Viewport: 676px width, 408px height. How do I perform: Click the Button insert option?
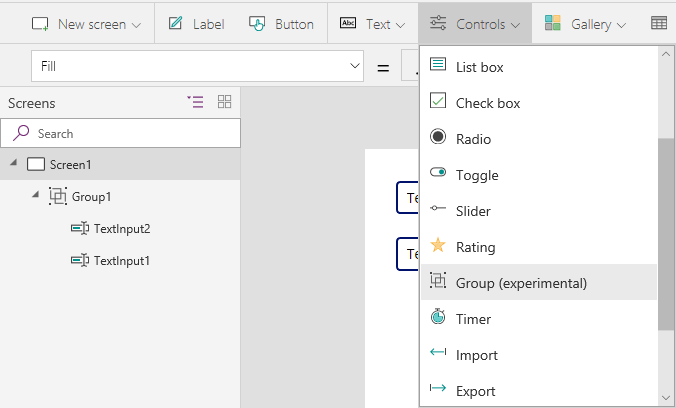click(281, 23)
